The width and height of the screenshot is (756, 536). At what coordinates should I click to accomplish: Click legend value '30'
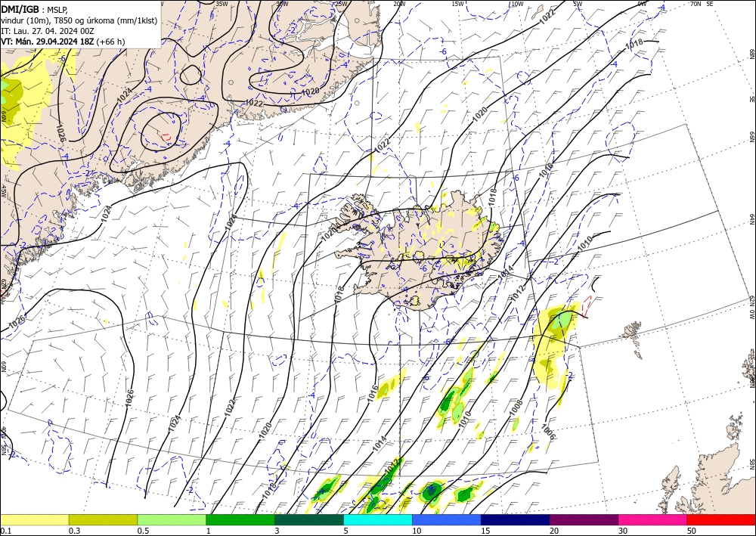[622, 531]
